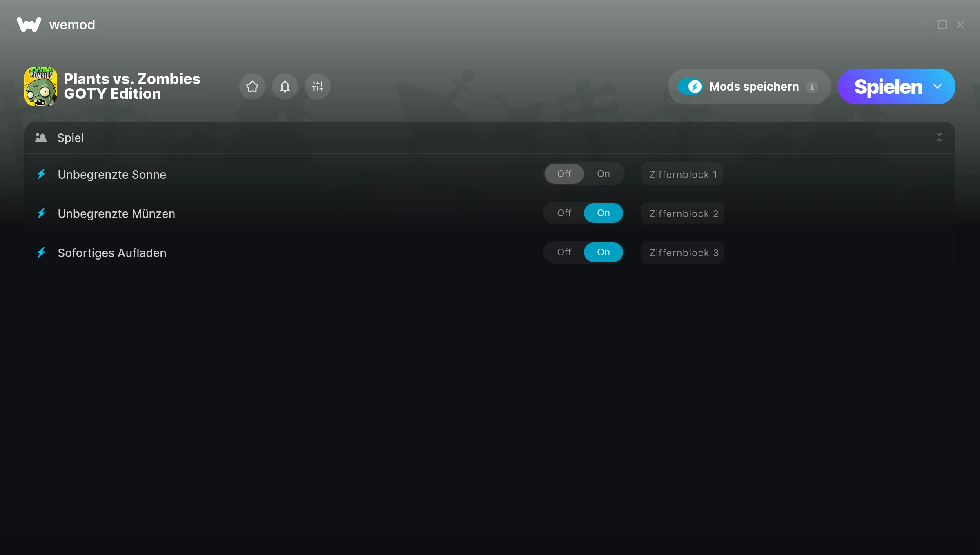Open notifications bell icon
The image size is (980, 555).
point(285,87)
